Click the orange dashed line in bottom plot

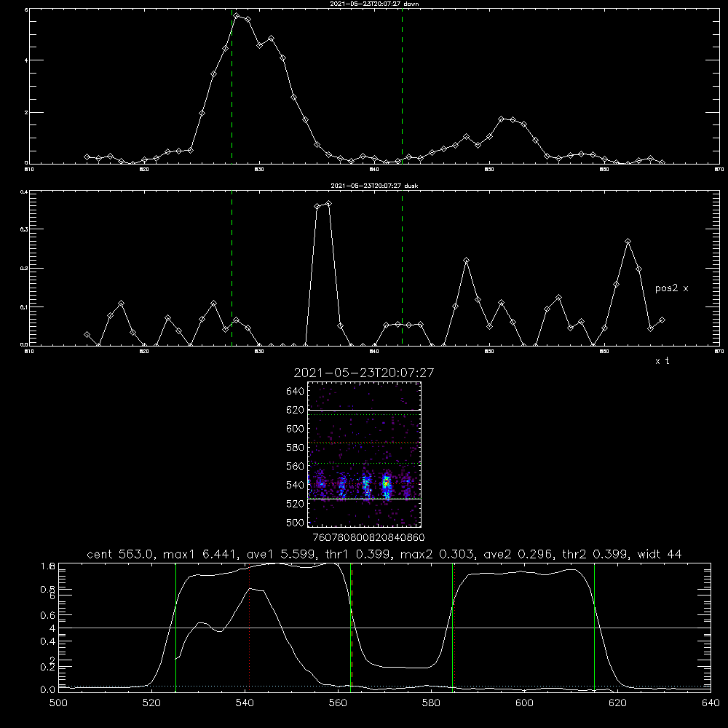pos(352,626)
